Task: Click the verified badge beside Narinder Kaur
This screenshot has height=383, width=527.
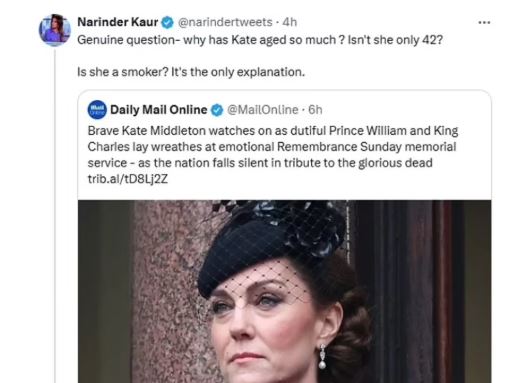Action: (x=167, y=23)
